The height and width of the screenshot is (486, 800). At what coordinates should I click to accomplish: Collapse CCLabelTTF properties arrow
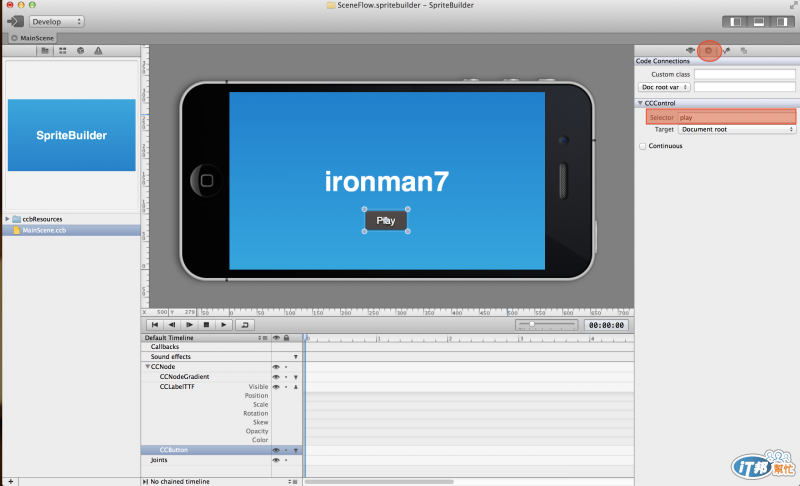[x=295, y=387]
